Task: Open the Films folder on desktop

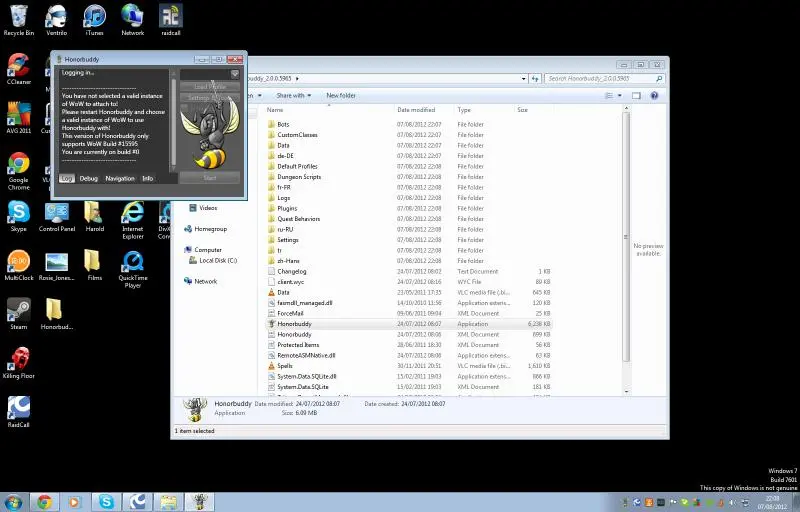Action: coord(94,265)
